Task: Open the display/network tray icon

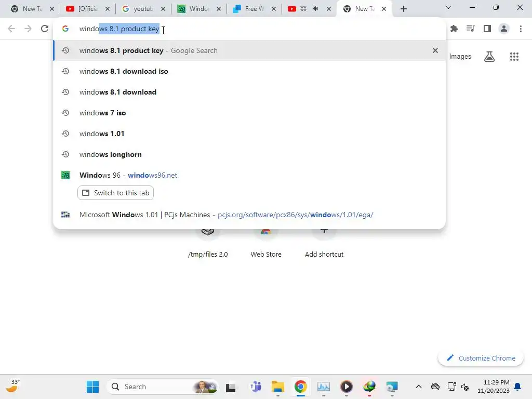Action: 451,387
